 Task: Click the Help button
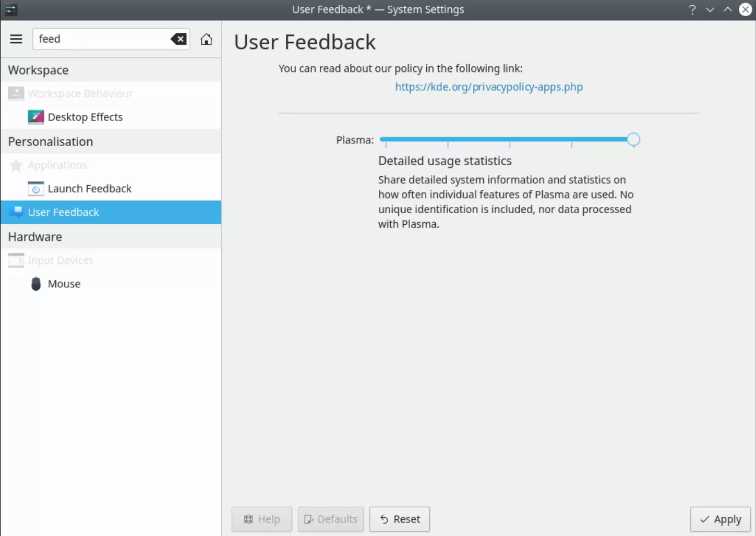point(262,519)
